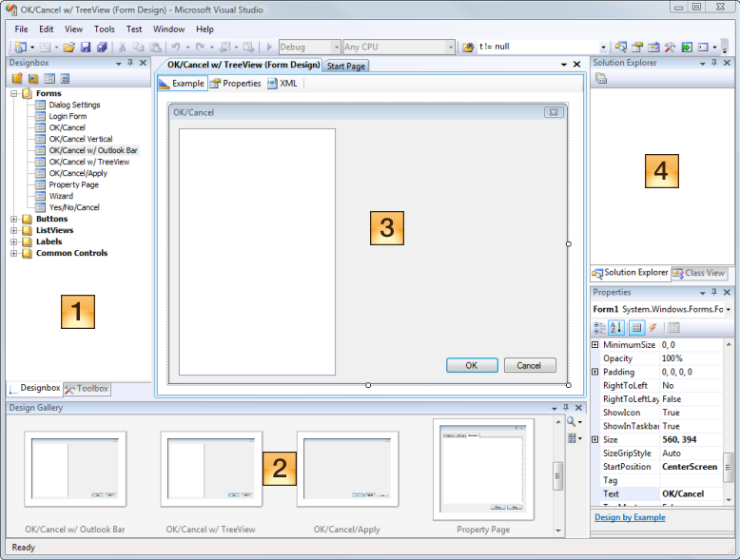Open the Object Browser toolbar icon
The width and height of the screenshot is (740, 560).
[653, 47]
